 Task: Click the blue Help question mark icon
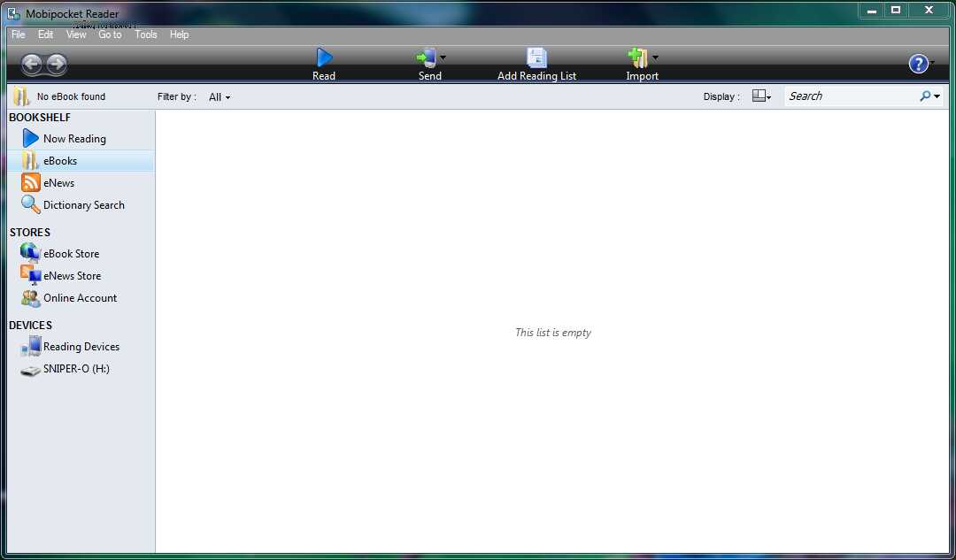tap(918, 64)
